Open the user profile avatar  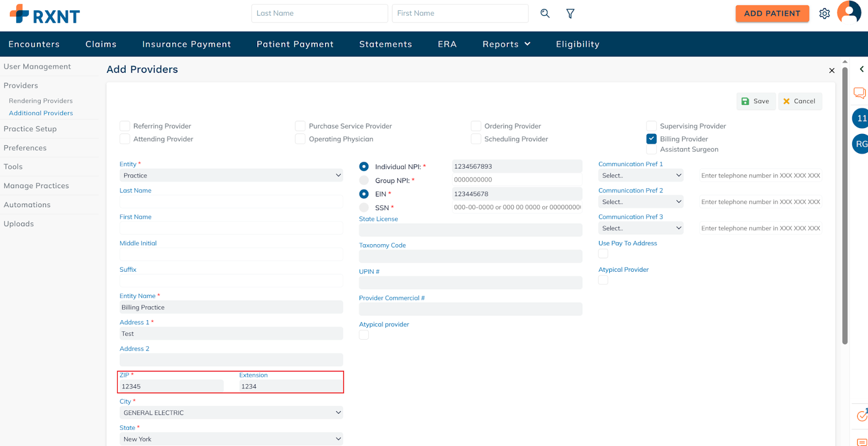tap(848, 12)
